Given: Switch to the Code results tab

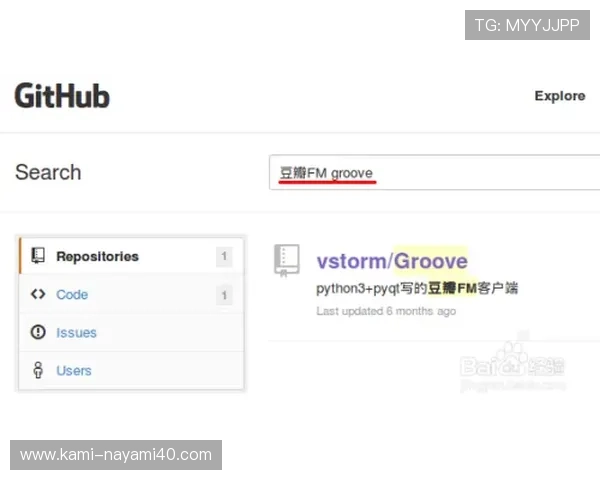Looking at the screenshot, I should (131, 294).
